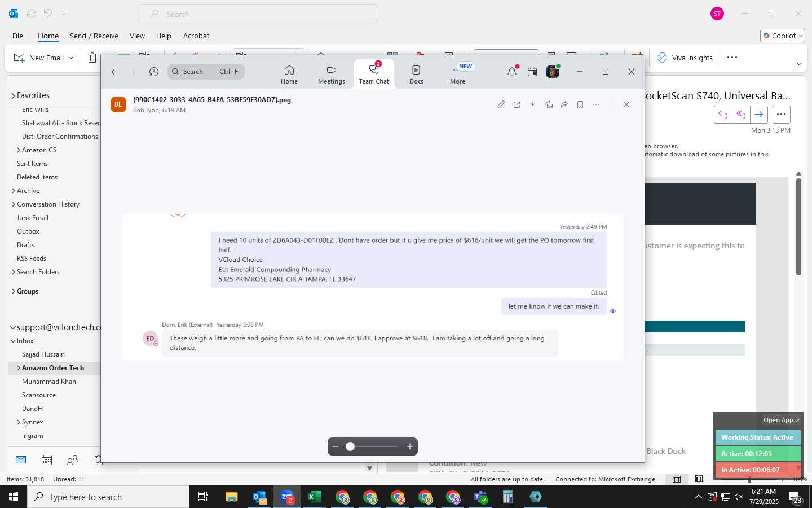812x508 pixels.
Task: Open the Help ribbon tab
Action: (164, 36)
